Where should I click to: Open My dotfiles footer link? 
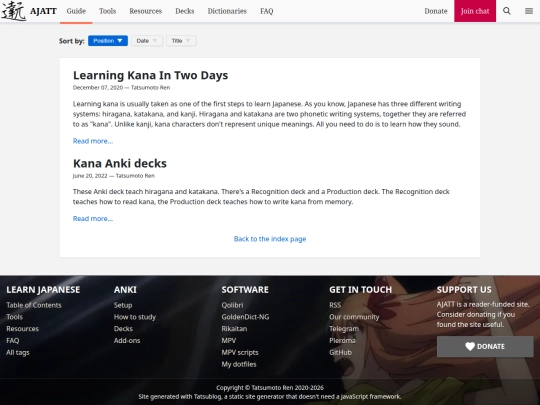pos(239,364)
